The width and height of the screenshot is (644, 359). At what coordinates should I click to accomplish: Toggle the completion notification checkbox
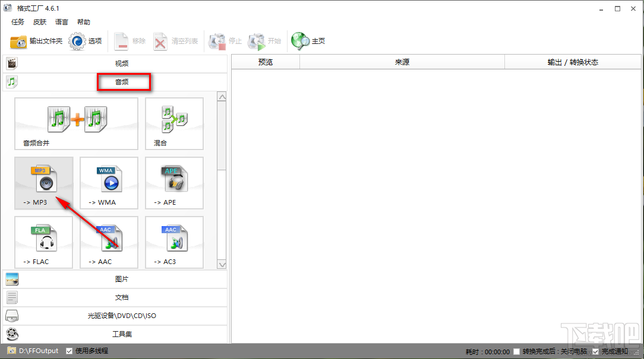(595, 352)
